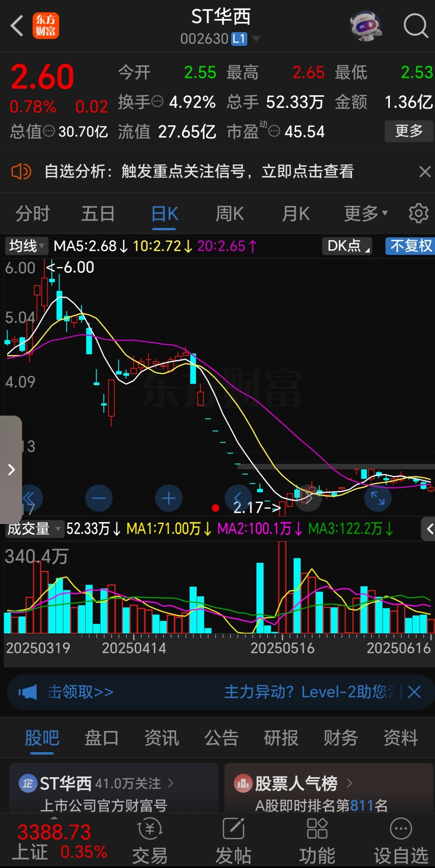Viewport: 435px width, 868px height.
Task: Expand chart to fullscreen
Action: 378,498
